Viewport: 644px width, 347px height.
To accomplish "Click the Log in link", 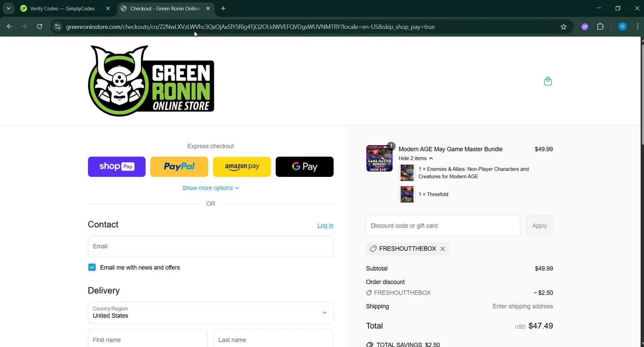I will [325, 225].
